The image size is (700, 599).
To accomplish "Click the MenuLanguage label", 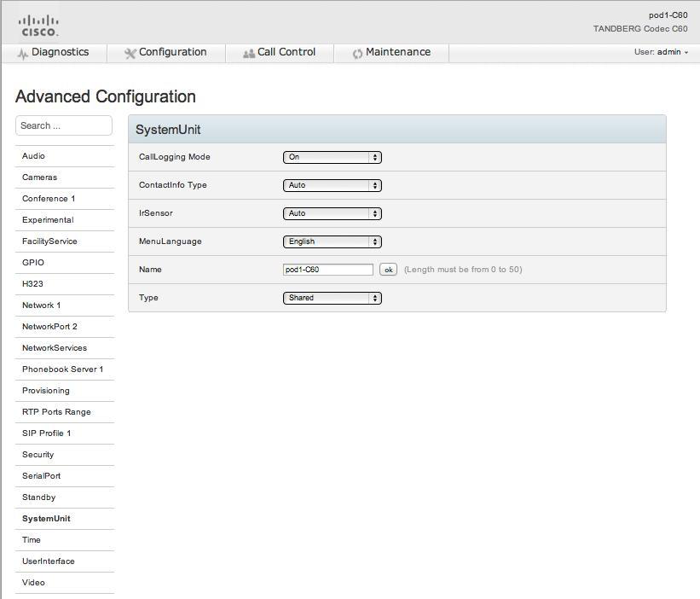I will (x=170, y=241).
